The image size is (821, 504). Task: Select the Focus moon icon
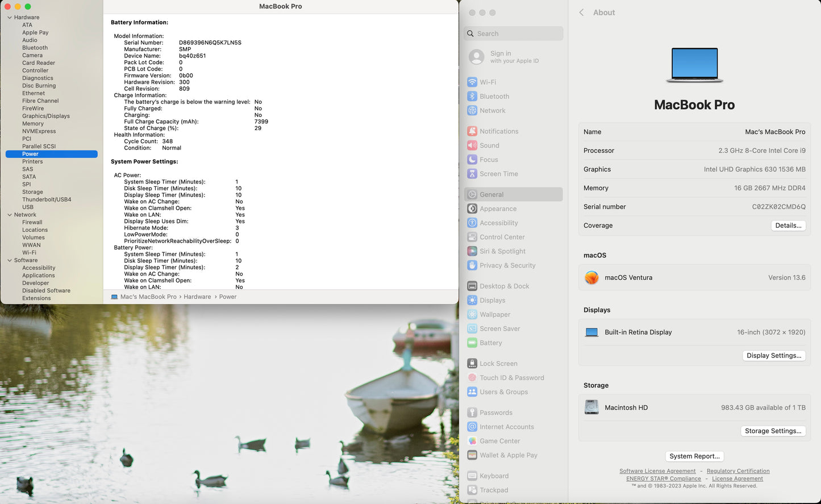pyautogui.click(x=472, y=160)
